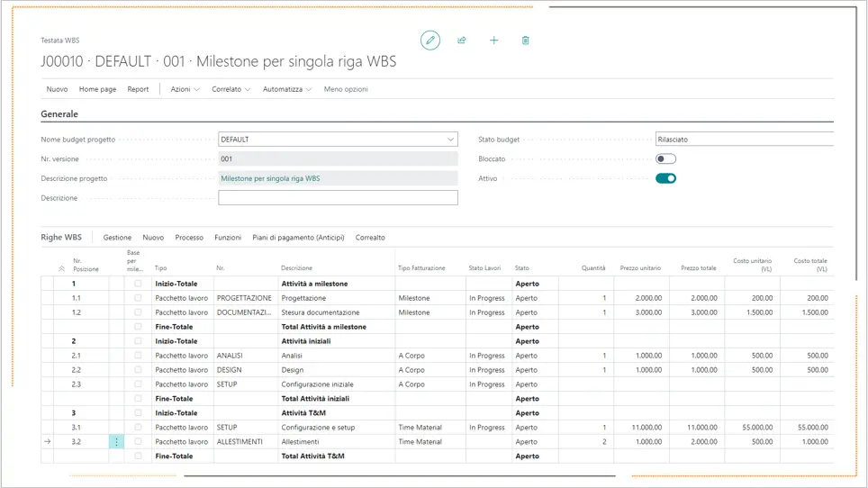
Task: Collapse the Generale section header
Action: [59, 114]
